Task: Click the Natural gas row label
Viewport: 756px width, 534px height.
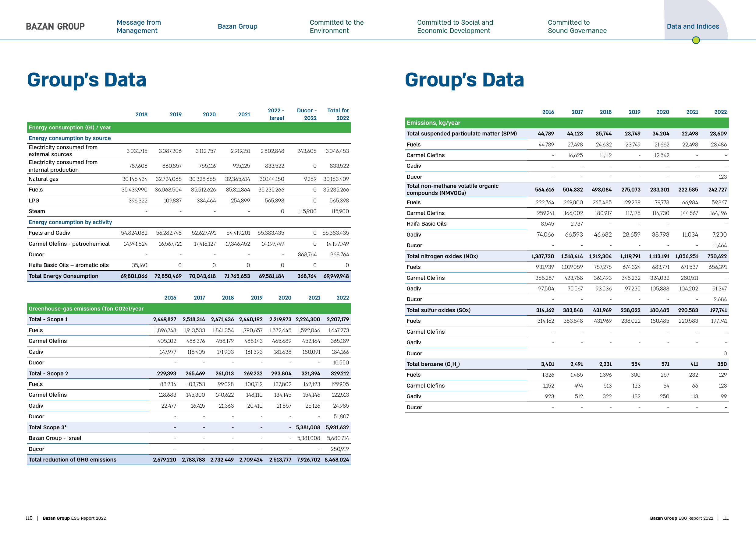Action: tap(44, 179)
